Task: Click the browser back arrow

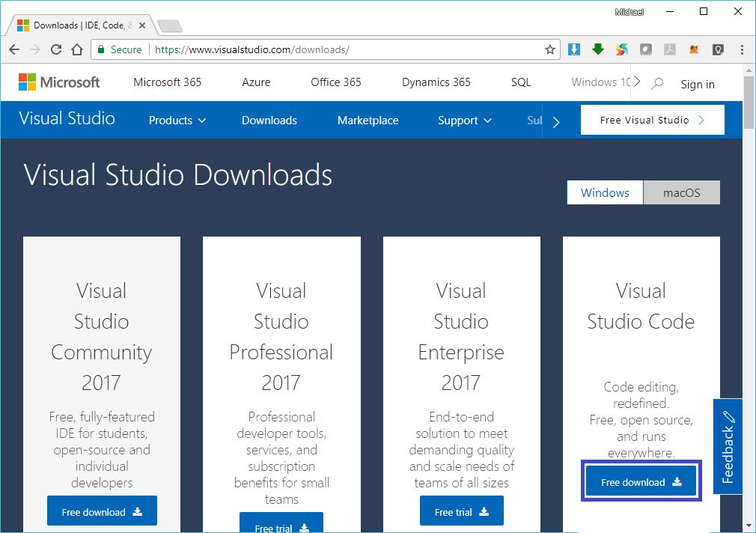Action: [14, 49]
